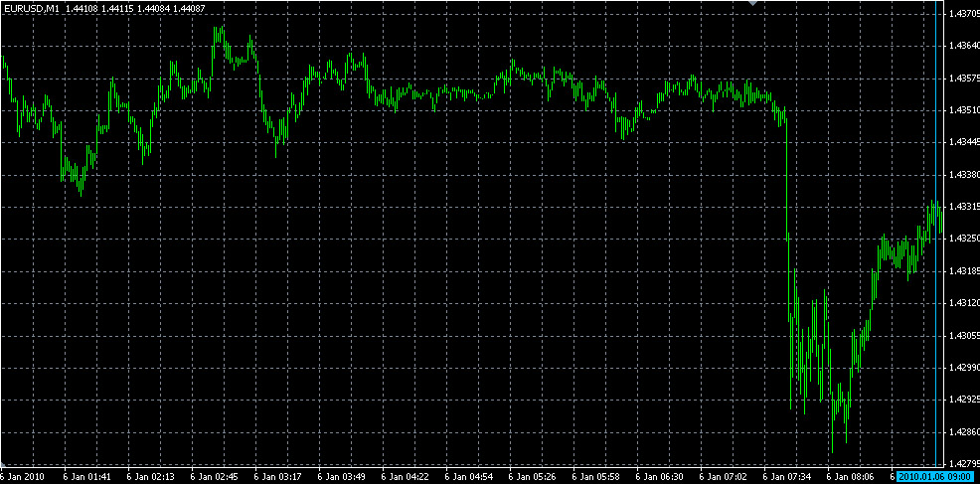Click the 6 Jan 04:54 time label
The width and height of the screenshot is (980, 484).
click(x=469, y=476)
